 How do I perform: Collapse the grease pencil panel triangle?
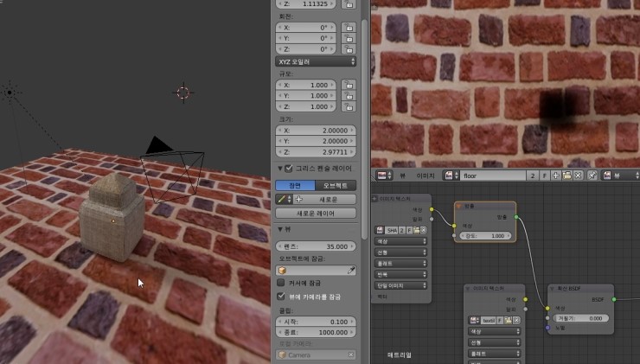pyautogui.click(x=280, y=168)
